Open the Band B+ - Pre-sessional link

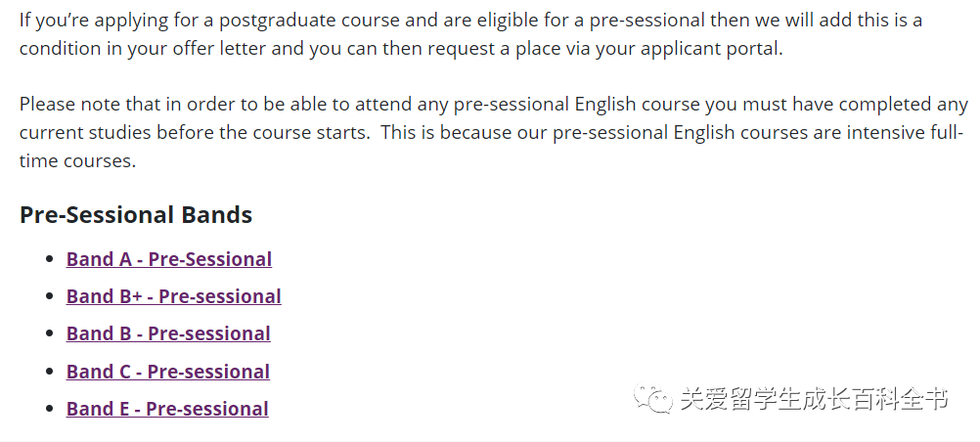pyautogui.click(x=174, y=295)
